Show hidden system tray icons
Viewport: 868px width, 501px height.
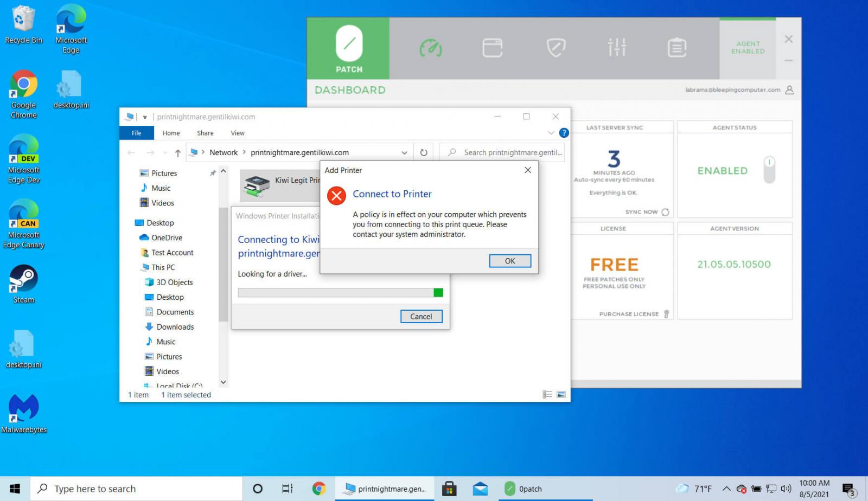726,489
